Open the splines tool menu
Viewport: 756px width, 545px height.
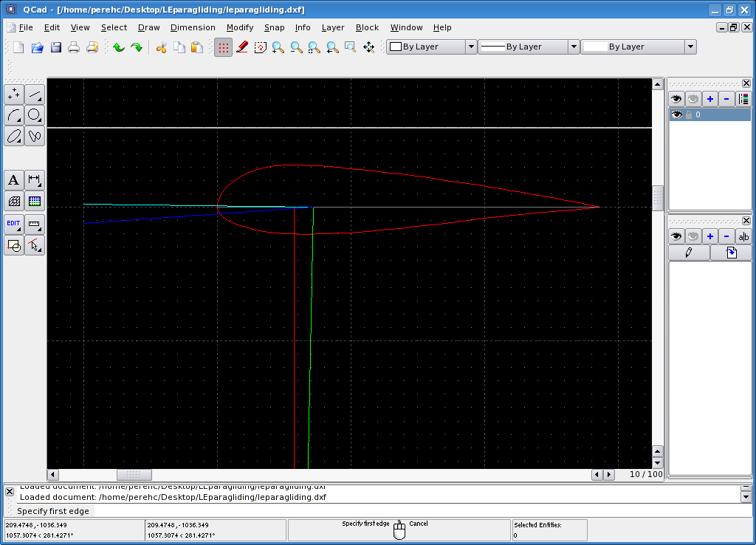pos(35,136)
